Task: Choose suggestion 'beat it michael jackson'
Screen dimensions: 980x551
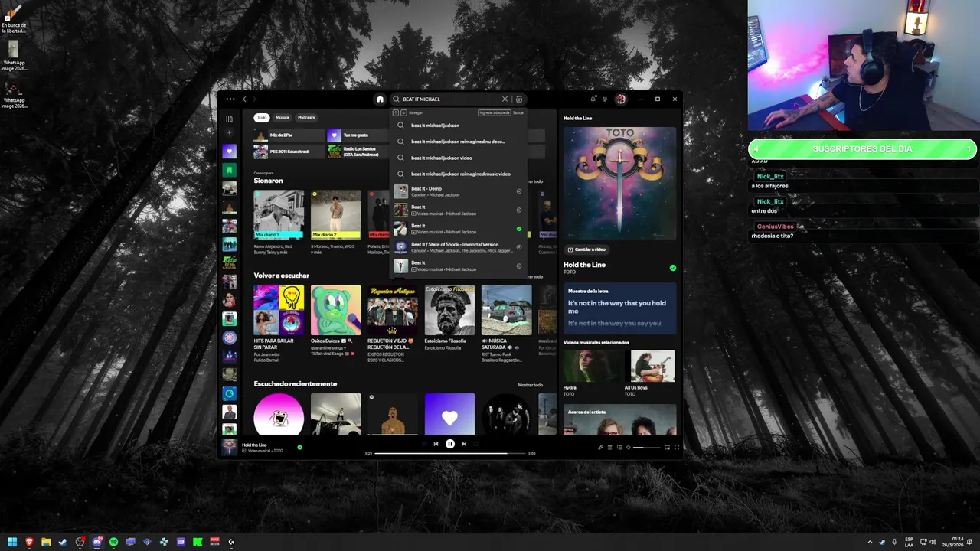Action: (459, 126)
